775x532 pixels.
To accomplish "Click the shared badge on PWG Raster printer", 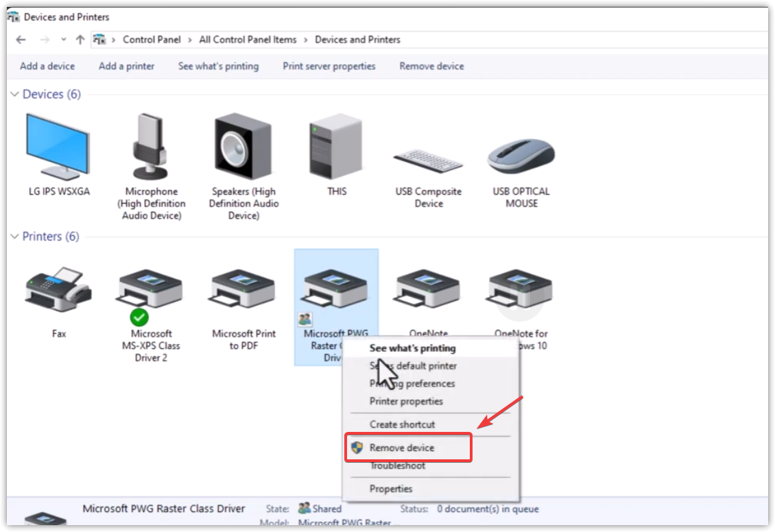I will (x=305, y=319).
